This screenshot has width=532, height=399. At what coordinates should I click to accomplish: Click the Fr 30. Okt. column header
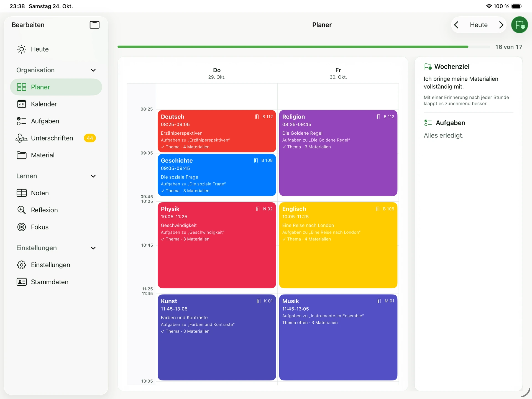[x=338, y=73]
